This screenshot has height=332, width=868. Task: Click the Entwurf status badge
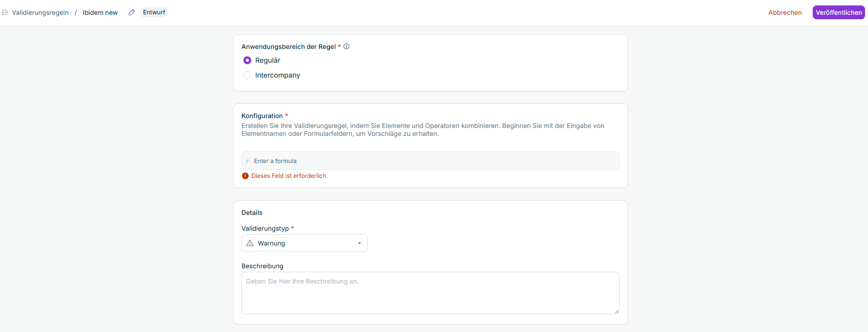(x=154, y=12)
